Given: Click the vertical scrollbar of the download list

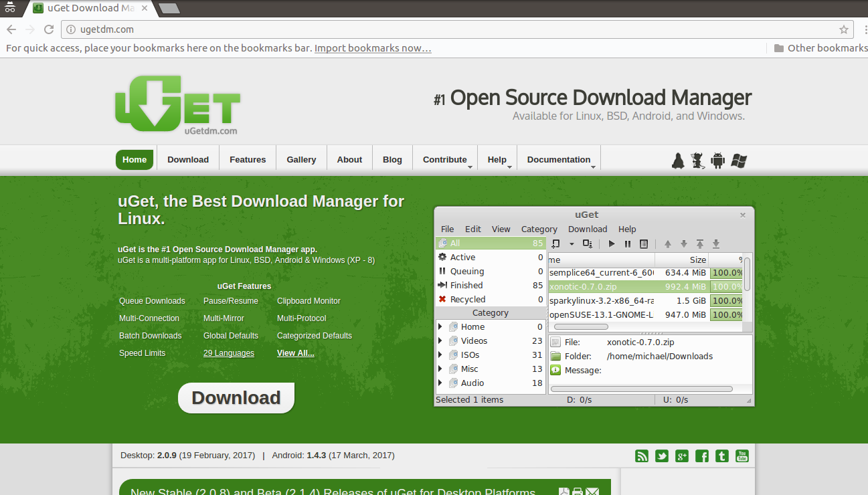Looking at the screenshot, I should pyautogui.click(x=747, y=273).
